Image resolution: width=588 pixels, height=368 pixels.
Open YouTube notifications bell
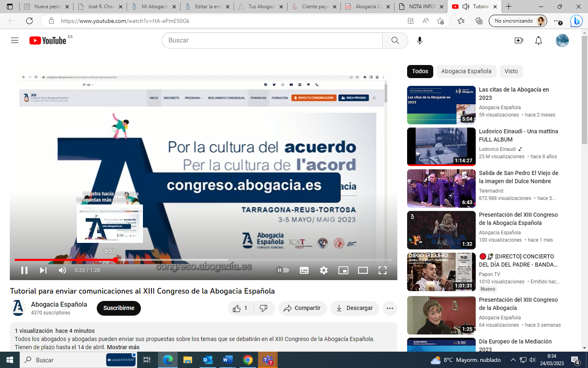coord(539,40)
